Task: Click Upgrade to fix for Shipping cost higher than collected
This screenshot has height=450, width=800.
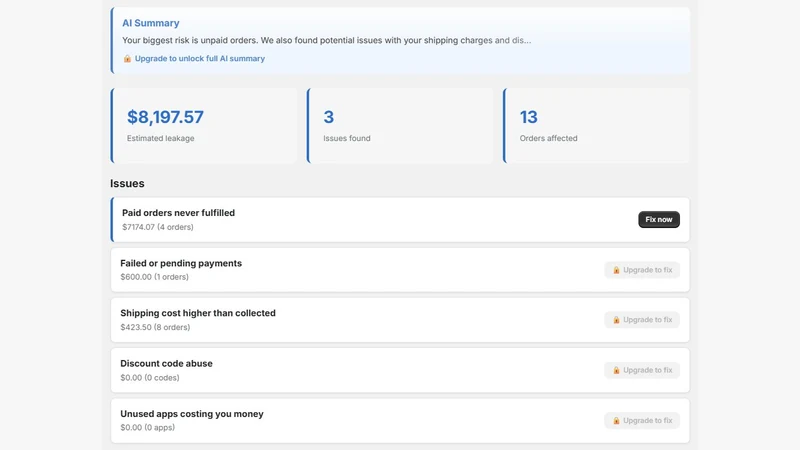Action: coord(642,320)
